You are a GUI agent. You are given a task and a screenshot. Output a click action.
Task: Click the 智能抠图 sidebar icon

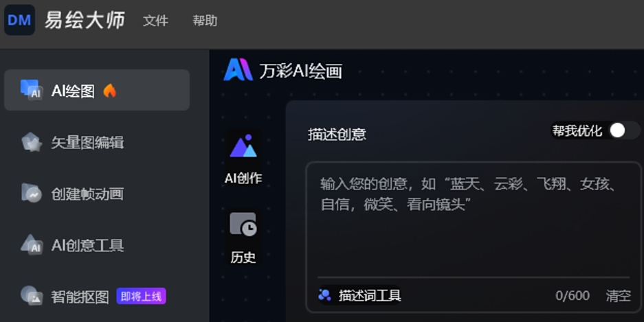[x=32, y=296]
